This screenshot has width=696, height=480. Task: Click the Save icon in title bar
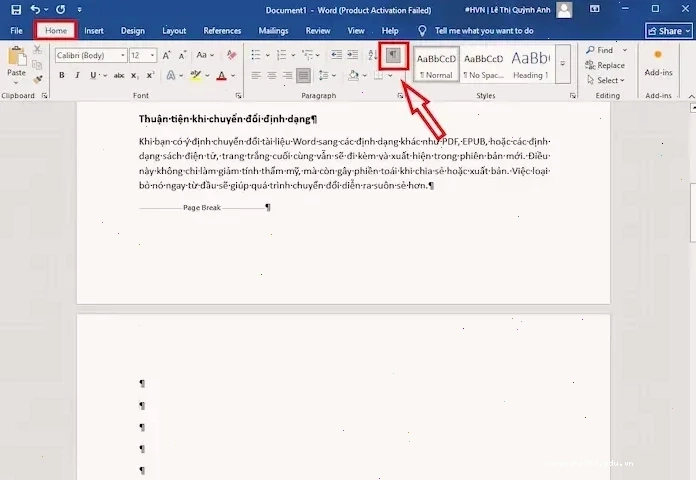coord(16,10)
